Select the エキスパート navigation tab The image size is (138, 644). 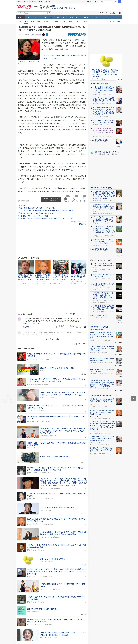(x=48, y=17)
